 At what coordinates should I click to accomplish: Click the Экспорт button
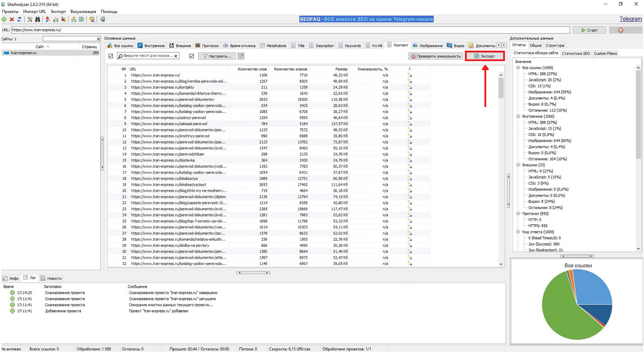[485, 56]
